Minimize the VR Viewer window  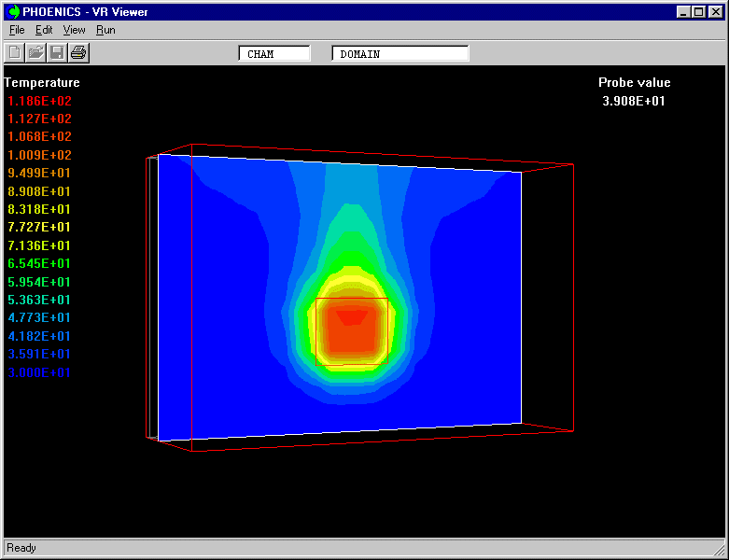point(684,12)
